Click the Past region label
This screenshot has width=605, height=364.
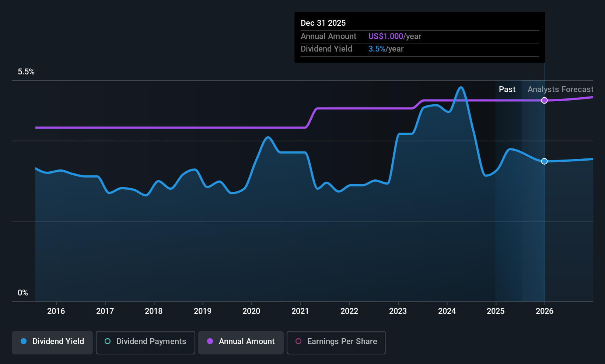507,89
